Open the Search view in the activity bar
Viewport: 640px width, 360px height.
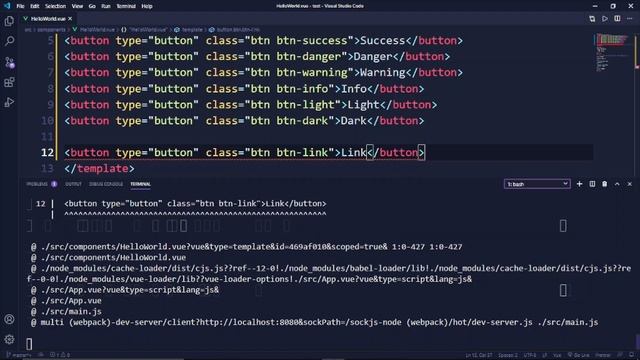(9, 41)
